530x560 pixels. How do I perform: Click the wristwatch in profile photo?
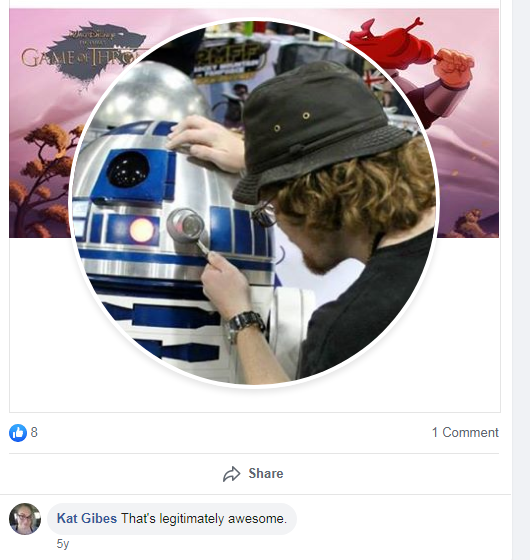245,324
